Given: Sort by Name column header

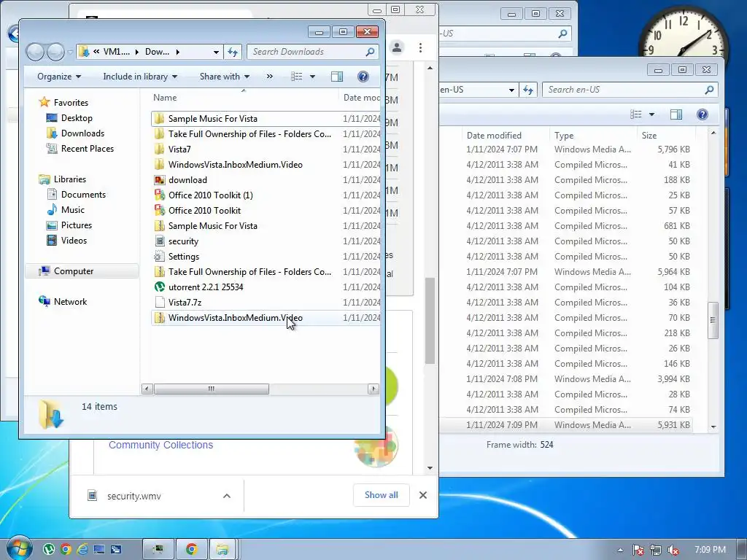Looking at the screenshot, I should coord(165,98).
